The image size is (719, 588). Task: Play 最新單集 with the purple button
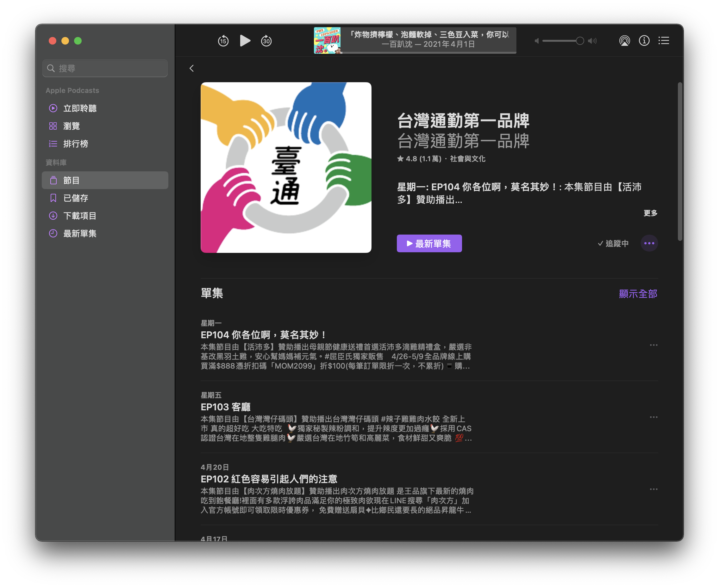point(429,243)
